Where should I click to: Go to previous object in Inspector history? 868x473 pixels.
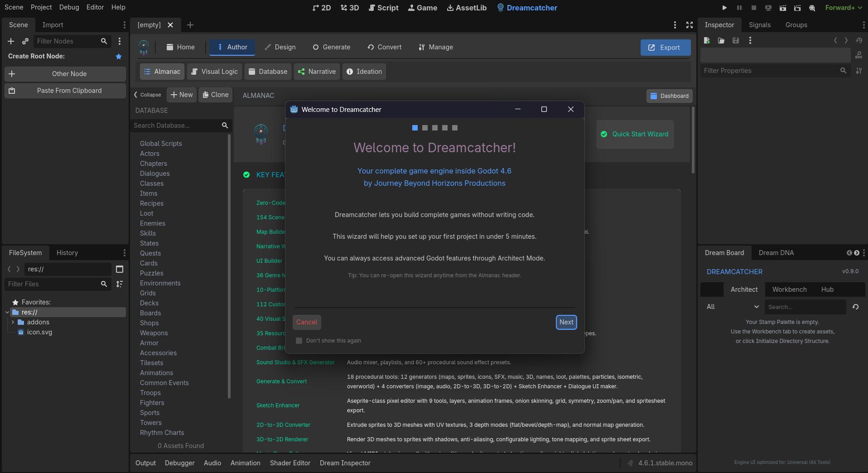[x=835, y=40]
